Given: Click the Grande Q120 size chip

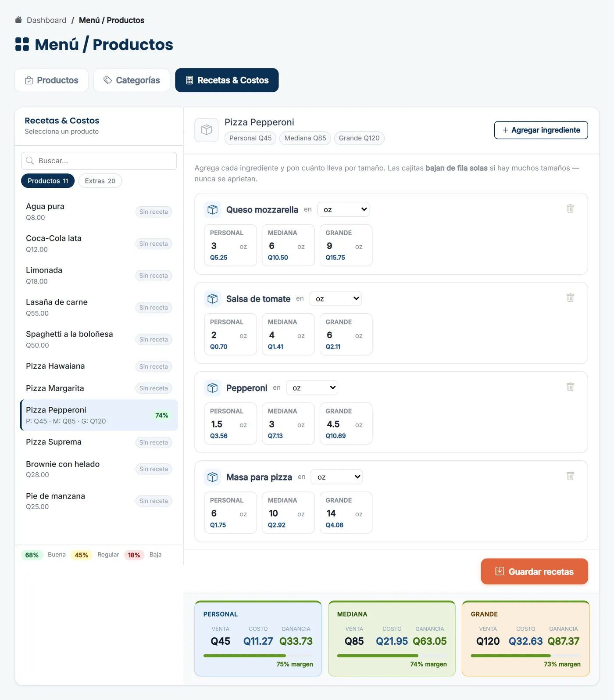Looking at the screenshot, I should click(359, 138).
